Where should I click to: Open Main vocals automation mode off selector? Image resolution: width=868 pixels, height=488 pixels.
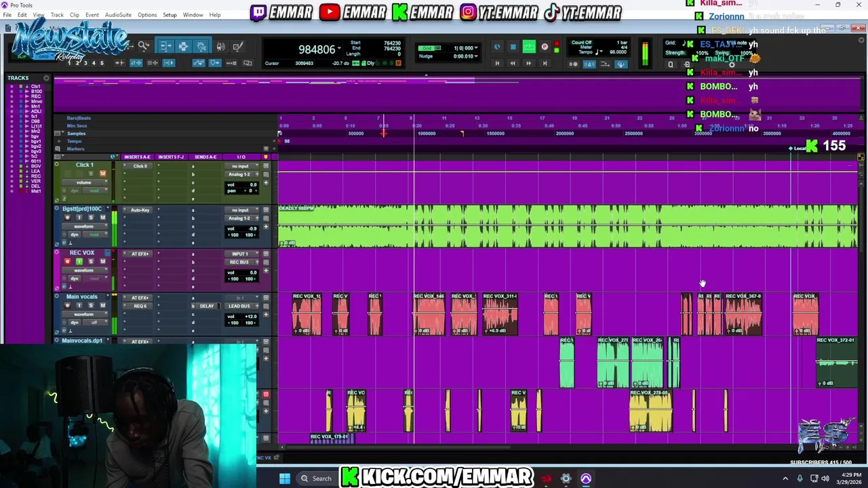(95, 323)
